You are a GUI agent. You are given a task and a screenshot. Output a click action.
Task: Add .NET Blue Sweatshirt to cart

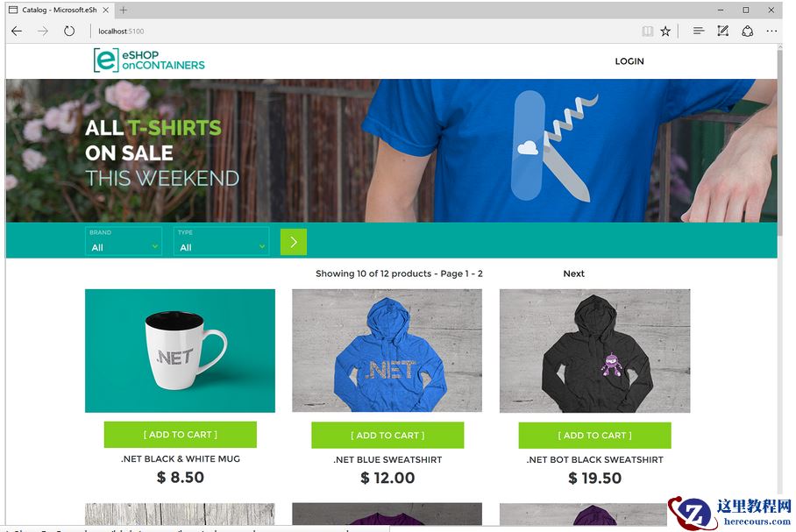(x=387, y=435)
